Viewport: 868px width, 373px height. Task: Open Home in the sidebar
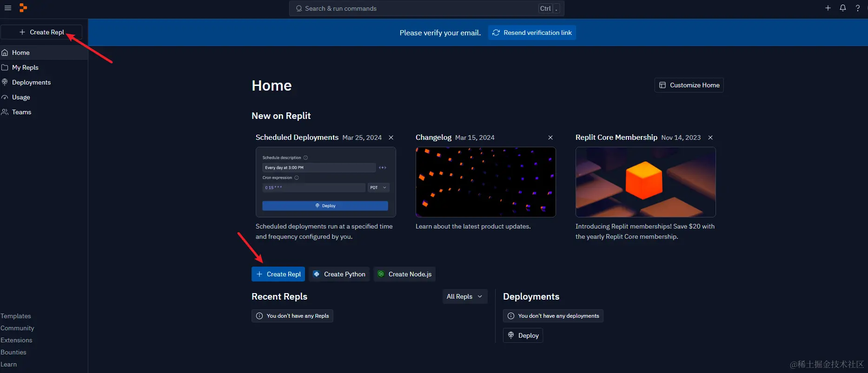pyautogui.click(x=44, y=52)
